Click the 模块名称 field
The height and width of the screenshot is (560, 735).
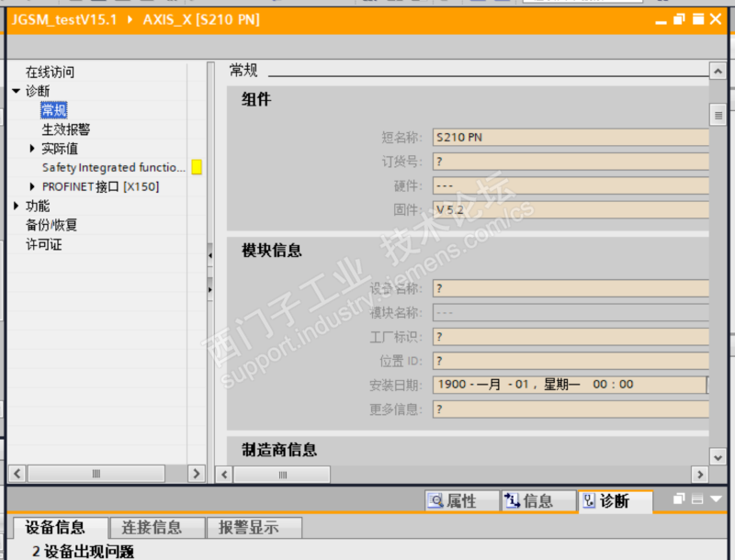tap(571, 312)
